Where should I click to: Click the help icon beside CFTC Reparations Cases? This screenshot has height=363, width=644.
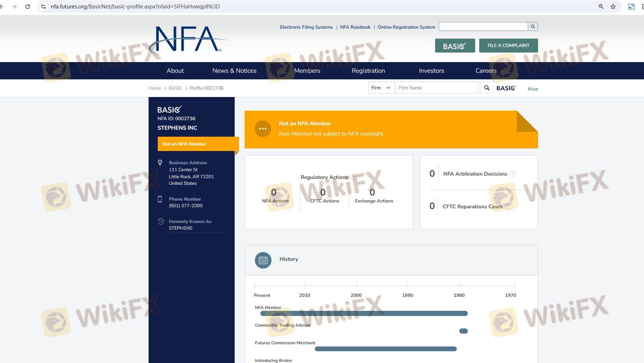(509, 206)
